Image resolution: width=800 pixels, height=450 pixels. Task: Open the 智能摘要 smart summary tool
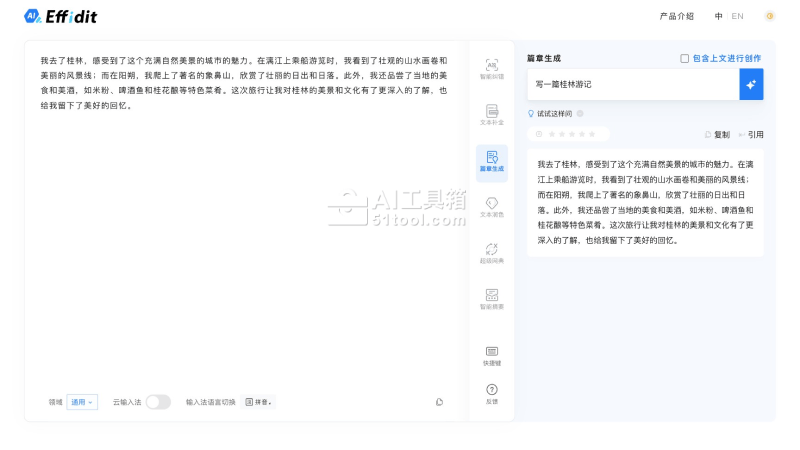tap(491, 299)
